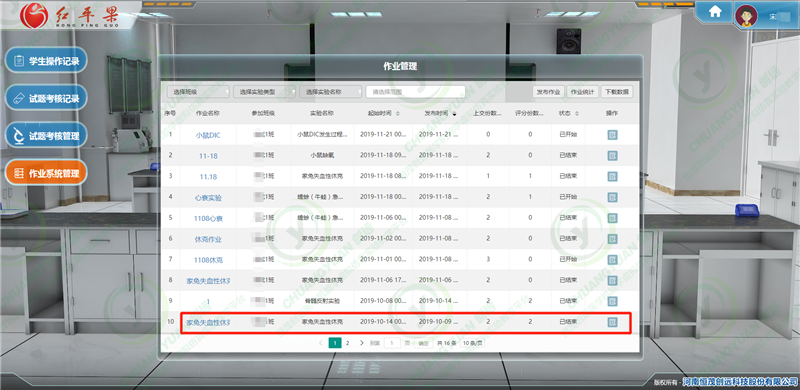Go to next page with right chevron

362,343
